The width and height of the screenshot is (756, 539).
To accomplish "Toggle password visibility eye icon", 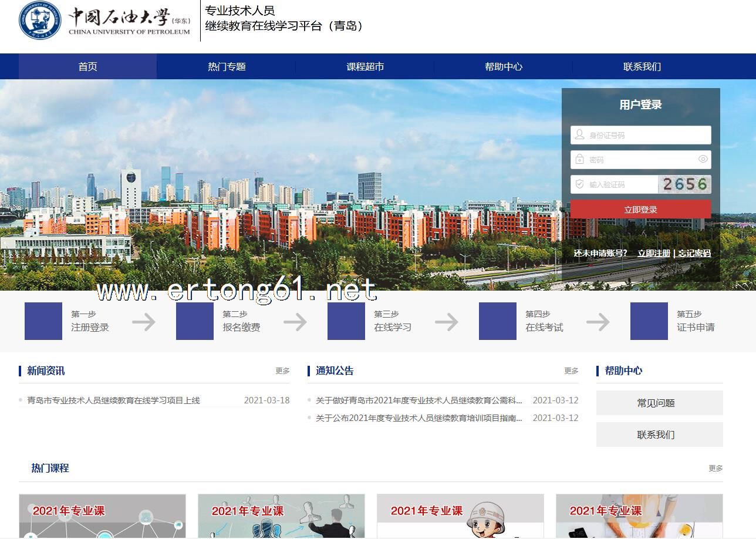I will 703,159.
